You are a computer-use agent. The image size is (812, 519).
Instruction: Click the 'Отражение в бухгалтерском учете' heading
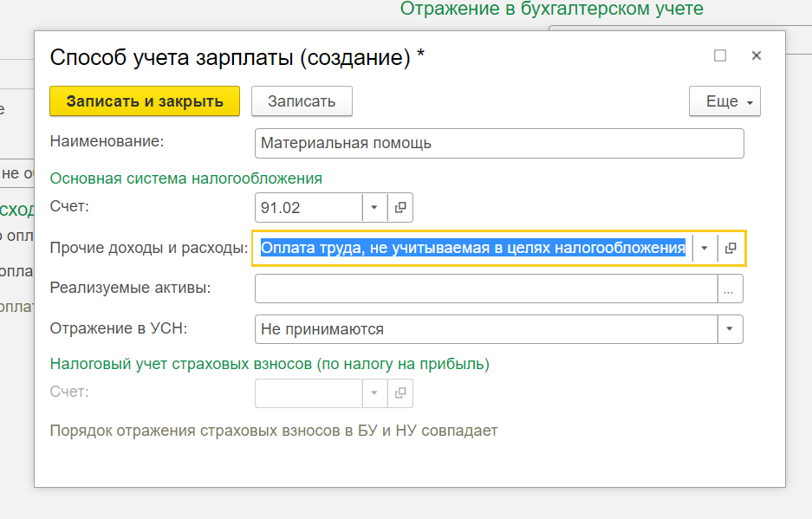(x=551, y=9)
